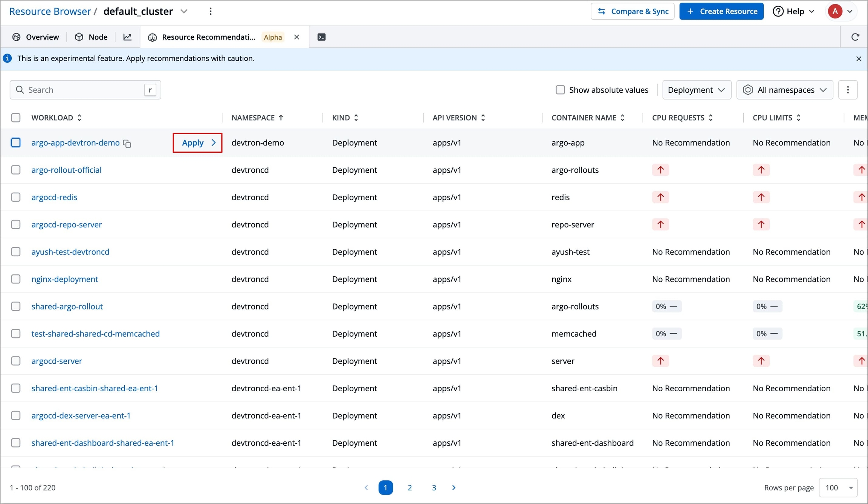Screen dimensions: 868x504
Task: Open the Deployment kind dropdown
Action: pyautogui.click(x=696, y=90)
